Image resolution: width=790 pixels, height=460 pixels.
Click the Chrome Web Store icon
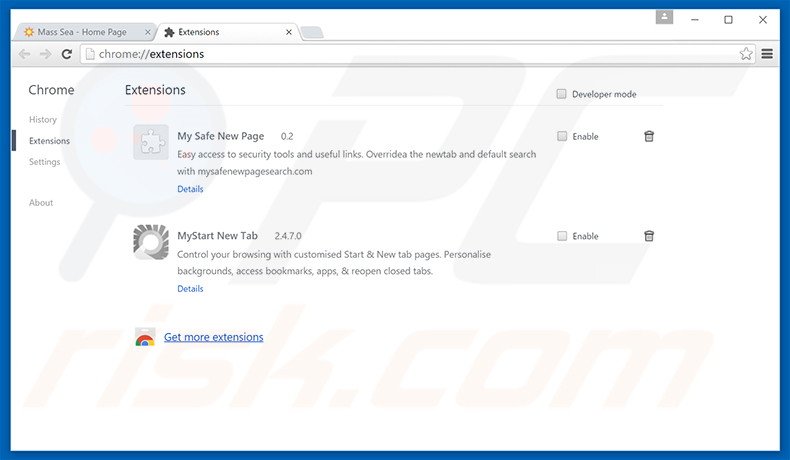click(145, 337)
